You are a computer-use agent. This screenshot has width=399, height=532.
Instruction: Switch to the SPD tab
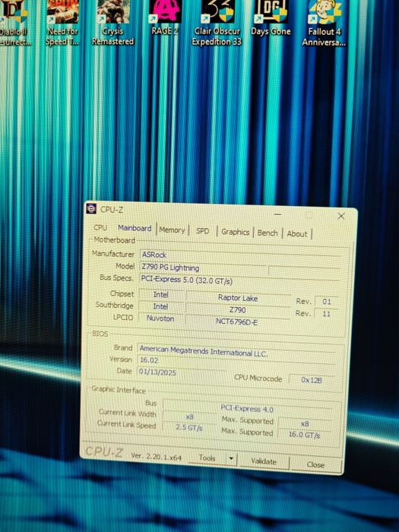tap(203, 231)
